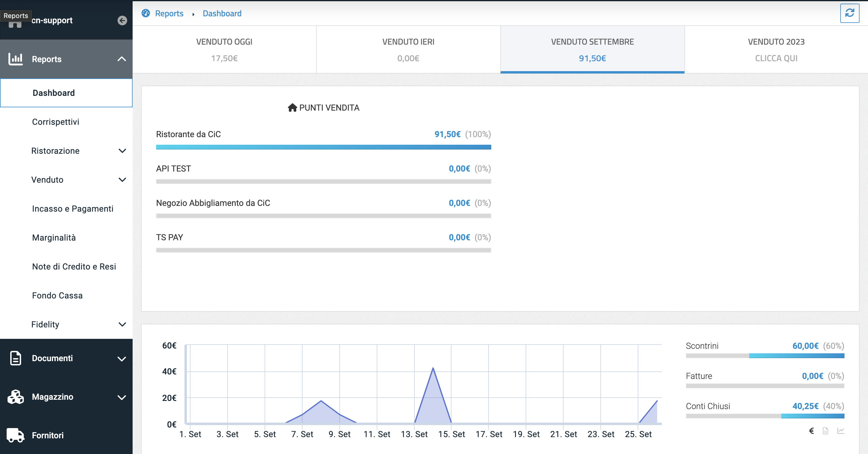Screen dimensions: 868x454
Task: Click the Conti Chiusi 40,25€ value
Action: tap(805, 406)
